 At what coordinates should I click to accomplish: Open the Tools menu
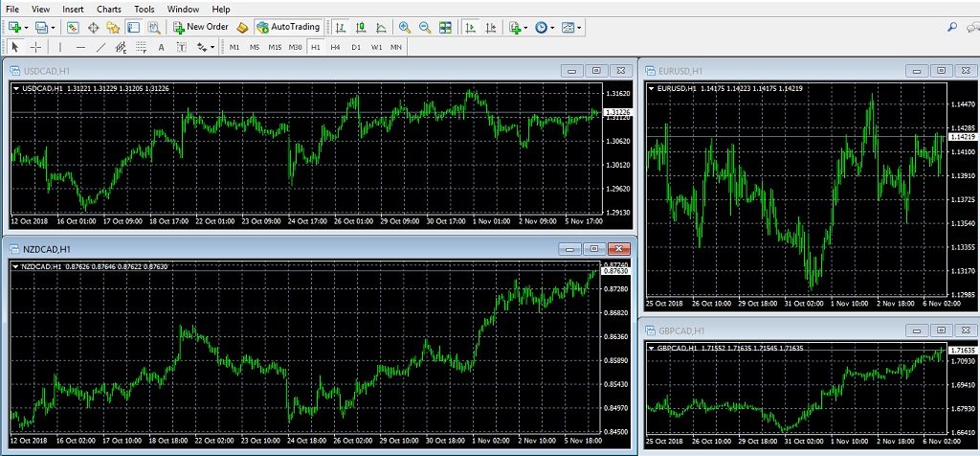click(144, 9)
